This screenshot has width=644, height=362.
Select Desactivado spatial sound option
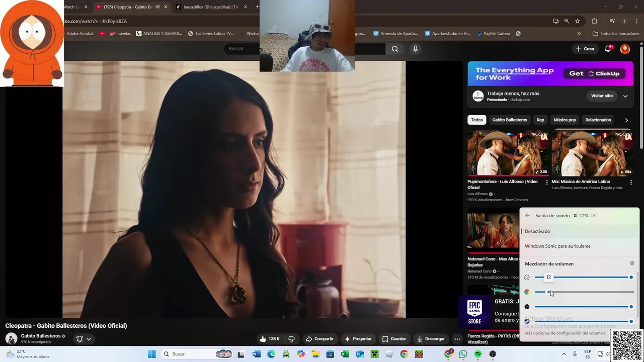tap(579, 231)
